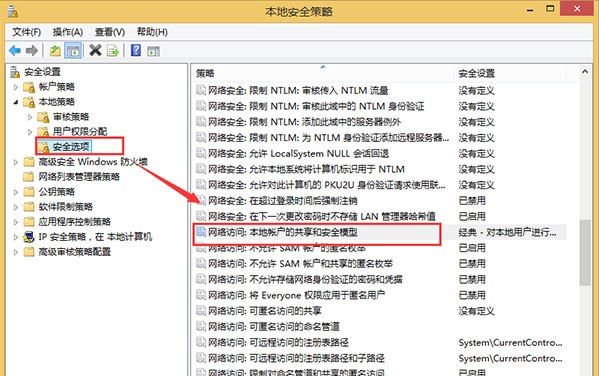Click the show/hide action pane icon
This screenshot has height=376, width=599.
click(x=154, y=51)
